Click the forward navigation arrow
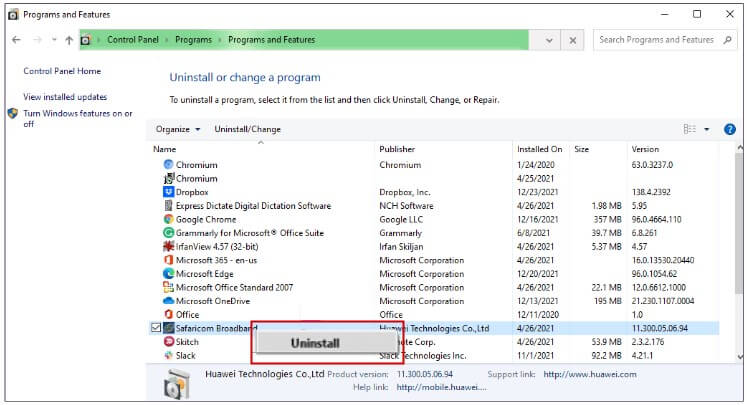This screenshot has width=747, height=405. [37, 40]
